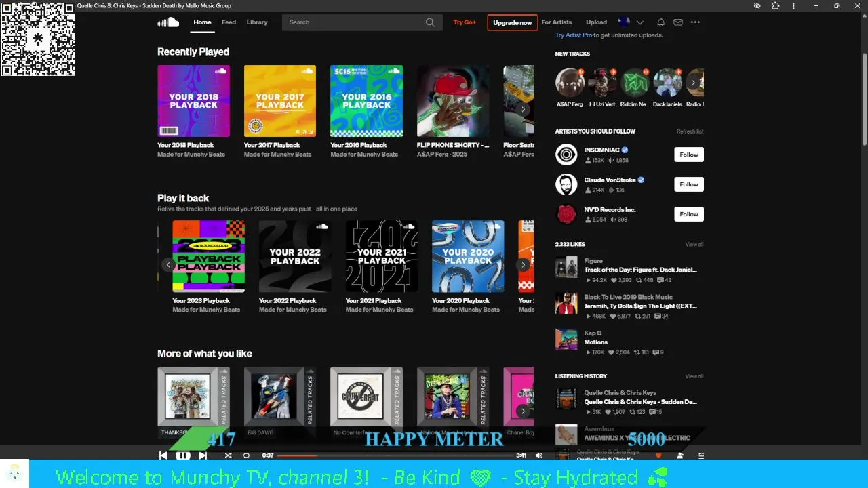Follow NV'D Records Inc.
This screenshot has height=488, width=868.
[689, 214]
